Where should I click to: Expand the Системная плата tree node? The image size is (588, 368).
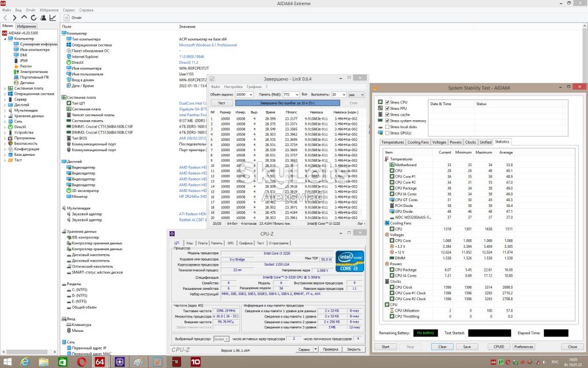[5, 88]
